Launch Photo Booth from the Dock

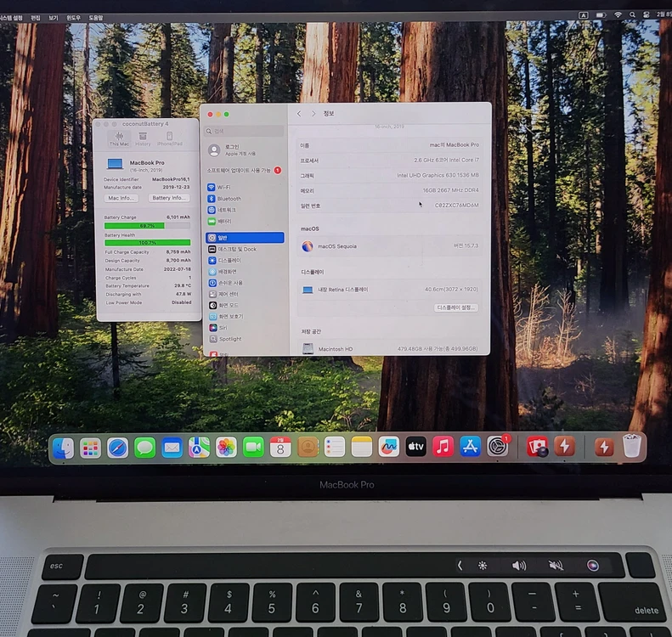click(537, 447)
